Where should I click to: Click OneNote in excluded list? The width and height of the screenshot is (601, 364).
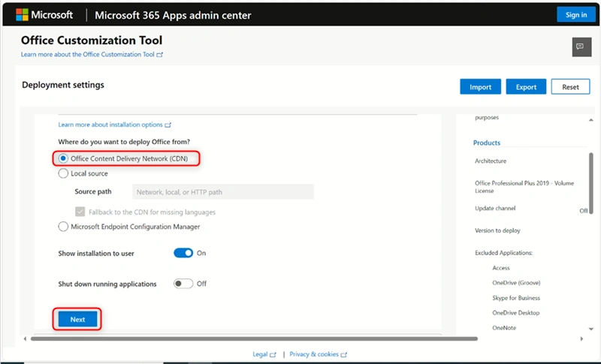[504, 328]
